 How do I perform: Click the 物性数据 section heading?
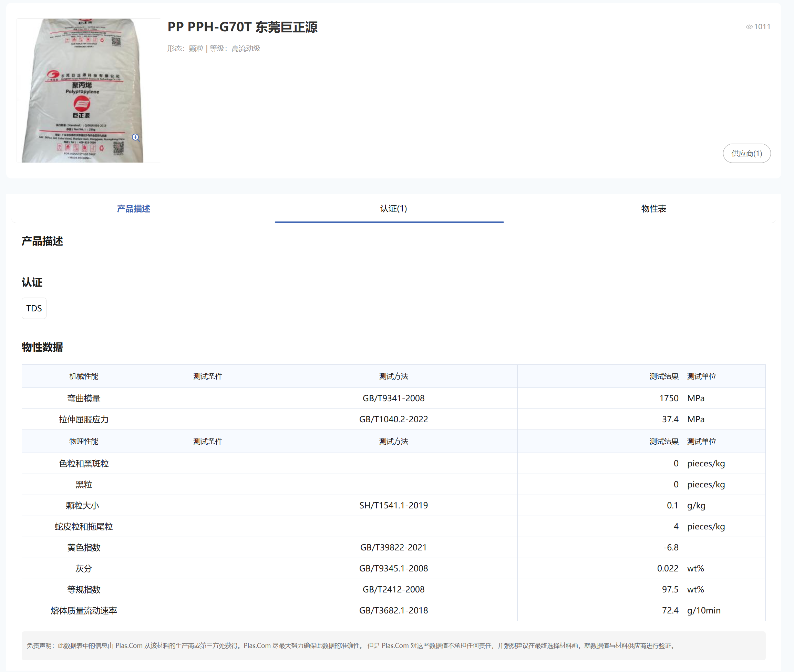click(x=42, y=347)
